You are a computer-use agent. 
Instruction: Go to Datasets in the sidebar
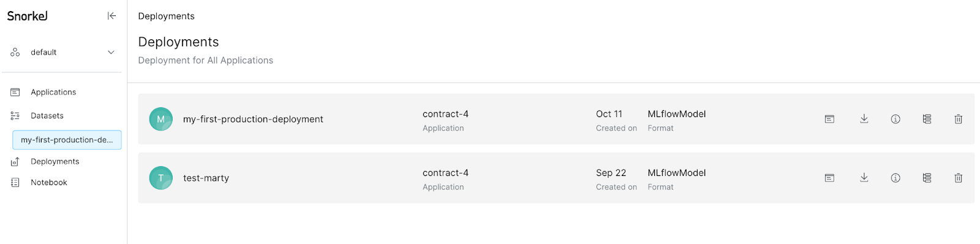pyautogui.click(x=47, y=116)
